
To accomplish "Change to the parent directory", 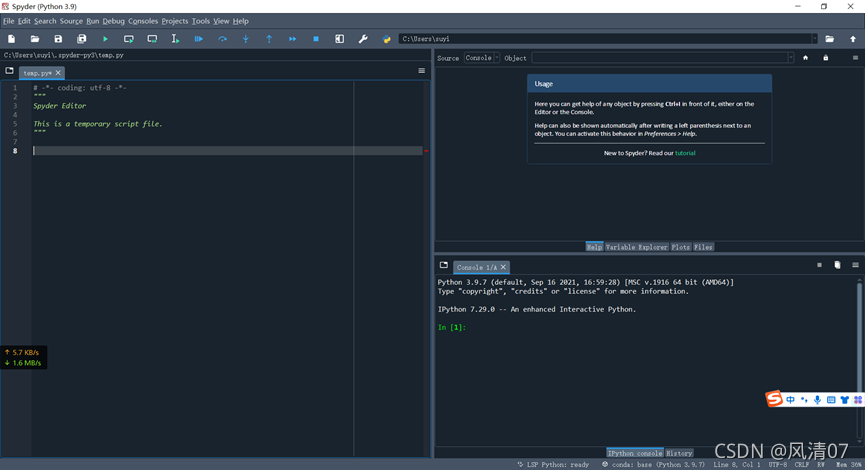I will pyautogui.click(x=853, y=39).
